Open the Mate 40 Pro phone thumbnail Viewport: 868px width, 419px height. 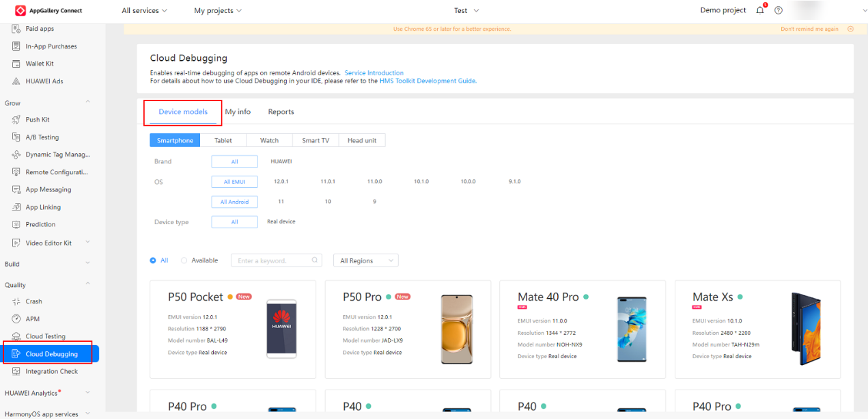click(x=632, y=329)
